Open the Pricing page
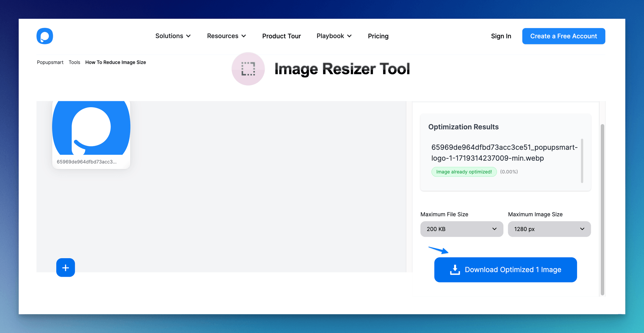The height and width of the screenshot is (333, 644). 378,36
